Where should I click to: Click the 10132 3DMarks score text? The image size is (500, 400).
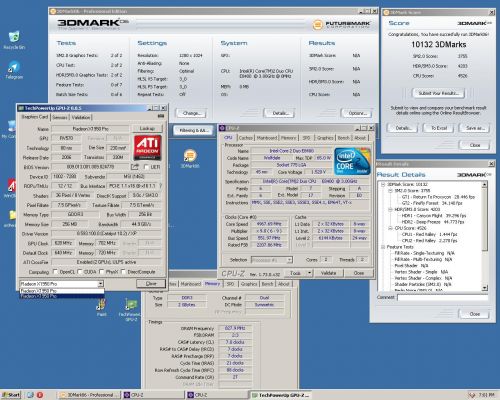coord(439,44)
